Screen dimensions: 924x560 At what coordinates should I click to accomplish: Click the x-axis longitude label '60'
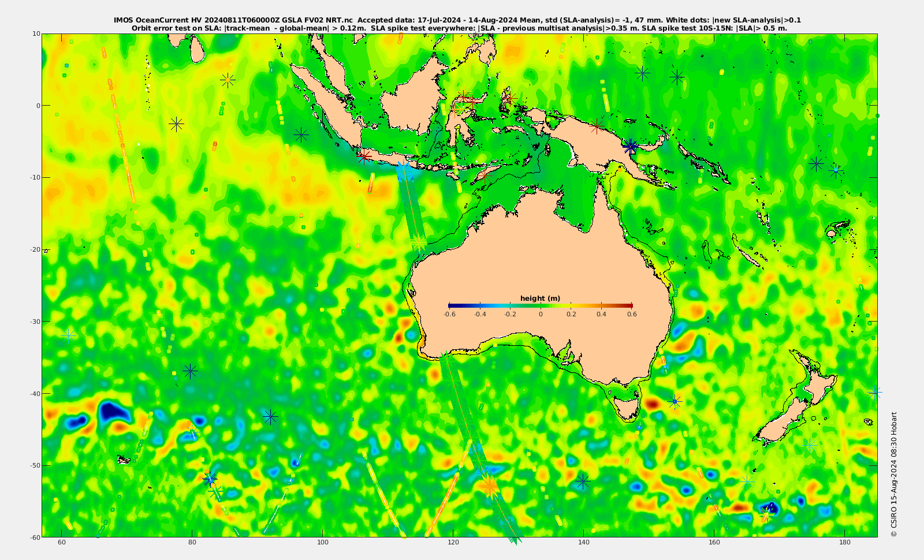(62, 542)
